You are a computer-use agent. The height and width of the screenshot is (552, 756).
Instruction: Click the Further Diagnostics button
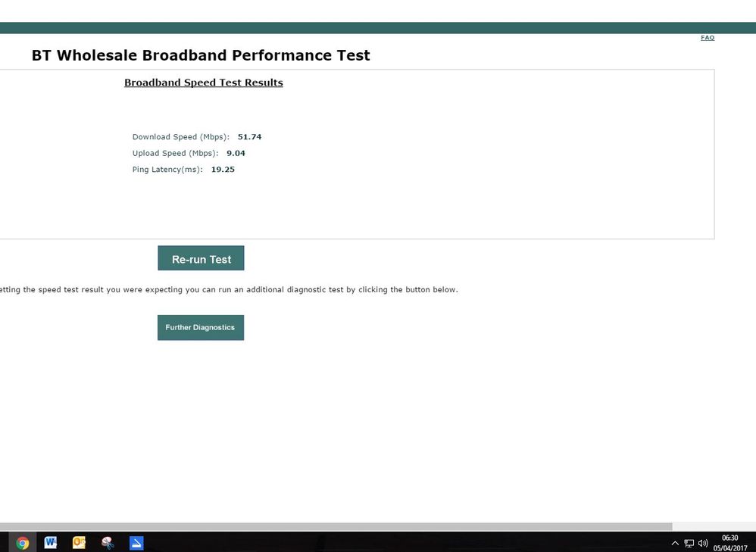coord(201,327)
